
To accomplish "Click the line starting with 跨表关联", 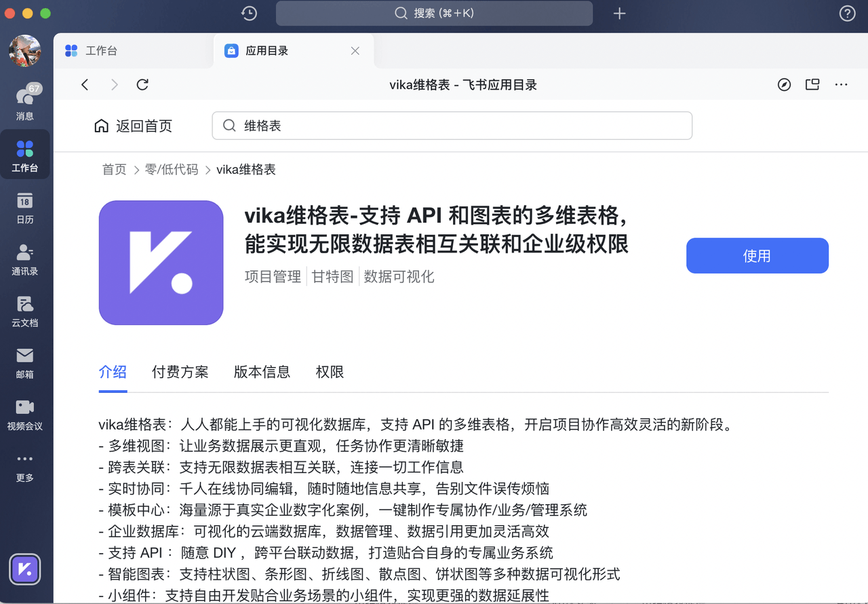I will tap(281, 467).
